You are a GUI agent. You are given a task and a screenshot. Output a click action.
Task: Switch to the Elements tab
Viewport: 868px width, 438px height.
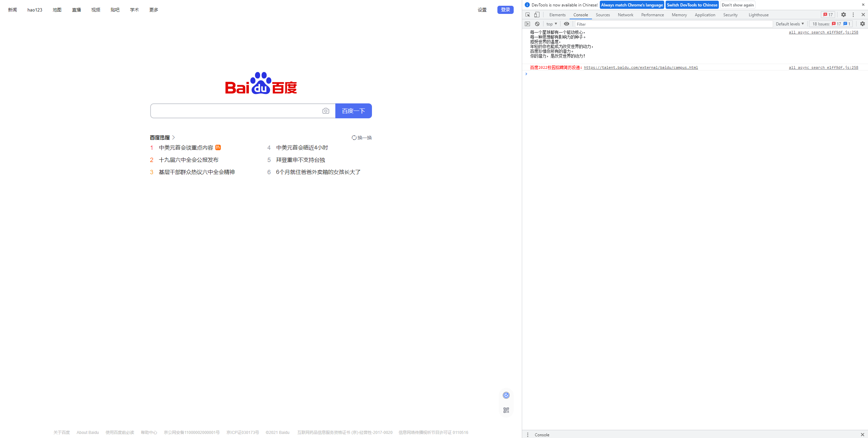(x=557, y=15)
